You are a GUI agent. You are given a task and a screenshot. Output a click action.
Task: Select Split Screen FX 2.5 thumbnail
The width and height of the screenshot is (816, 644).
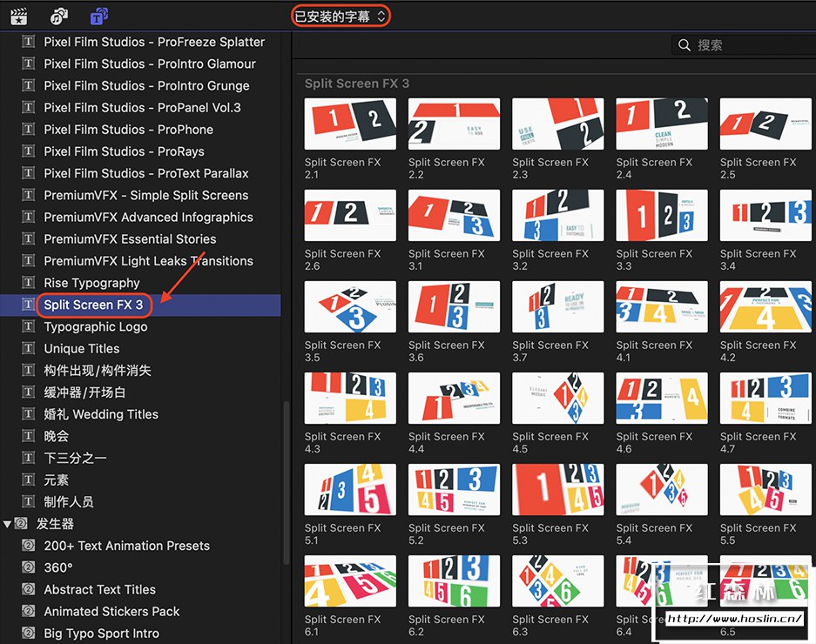tap(765, 124)
